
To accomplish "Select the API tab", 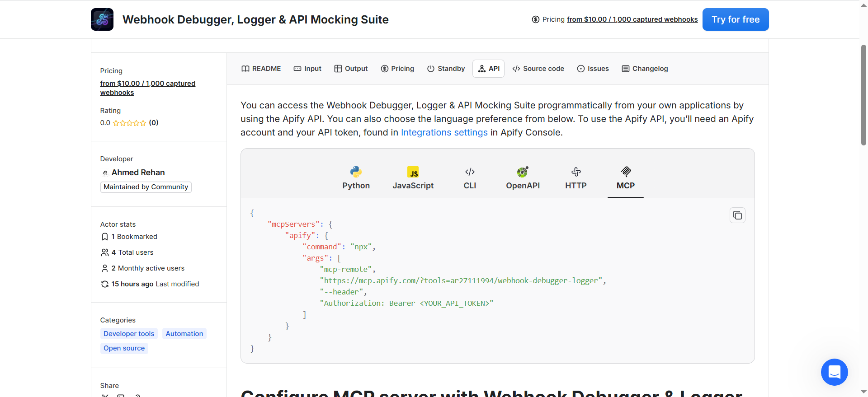I will point(489,69).
